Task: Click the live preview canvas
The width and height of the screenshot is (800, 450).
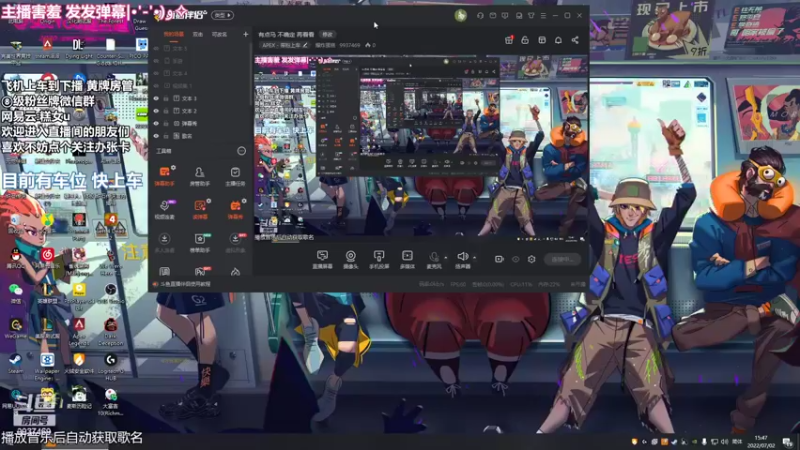Action: [x=421, y=148]
